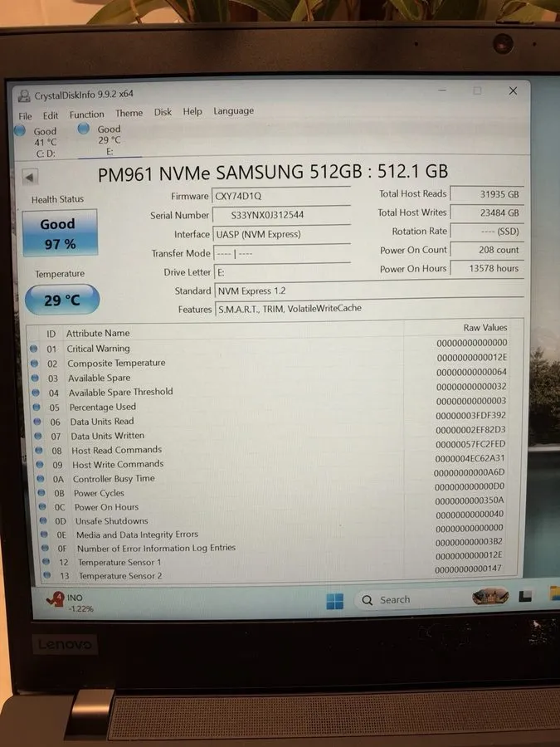Open the Function menu
This screenshot has width=560, height=747.
point(86,115)
